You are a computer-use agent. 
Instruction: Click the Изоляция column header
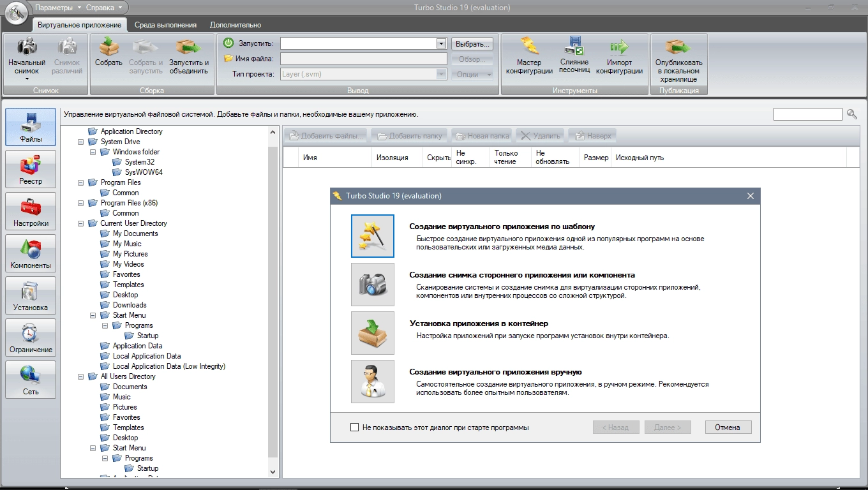pyautogui.click(x=398, y=158)
